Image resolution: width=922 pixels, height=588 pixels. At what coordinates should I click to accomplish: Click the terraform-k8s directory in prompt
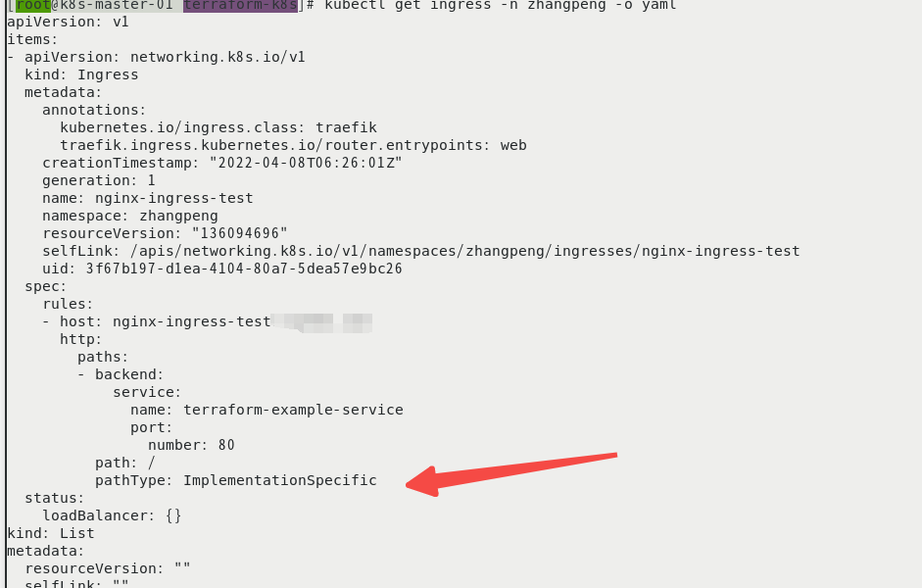(240, 5)
